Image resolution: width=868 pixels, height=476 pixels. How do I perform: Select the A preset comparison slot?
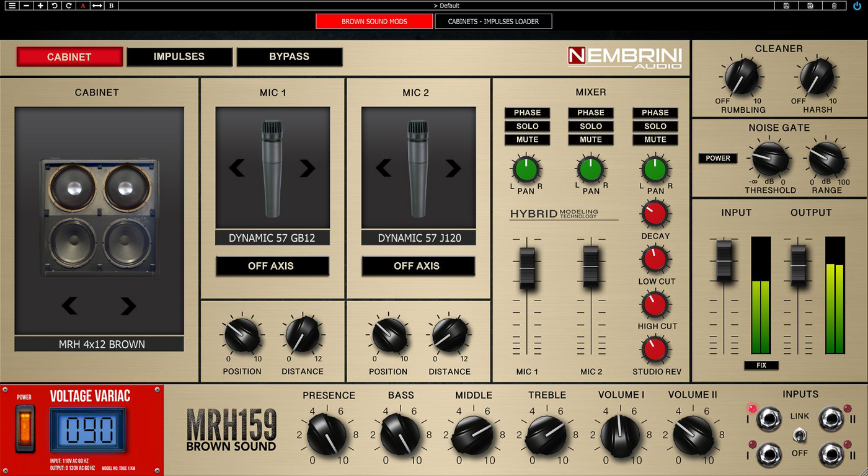(x=83, y=6)
